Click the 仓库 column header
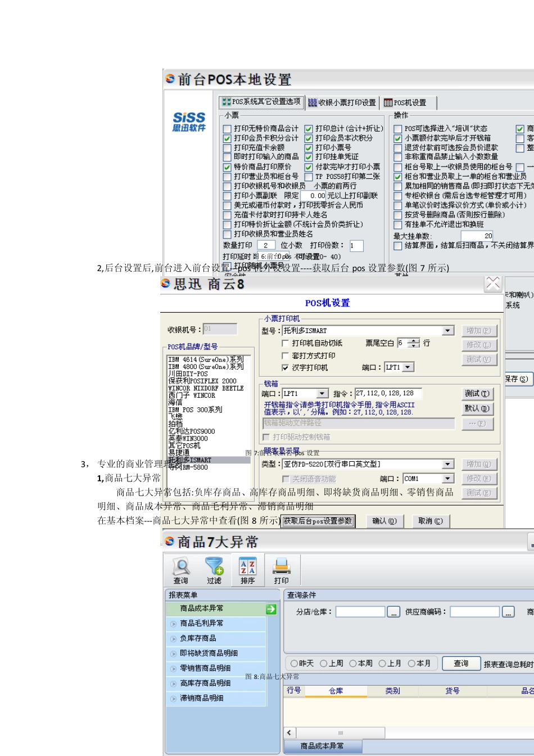The width and height of the screenshot is (534, 756). coord(336,691)
